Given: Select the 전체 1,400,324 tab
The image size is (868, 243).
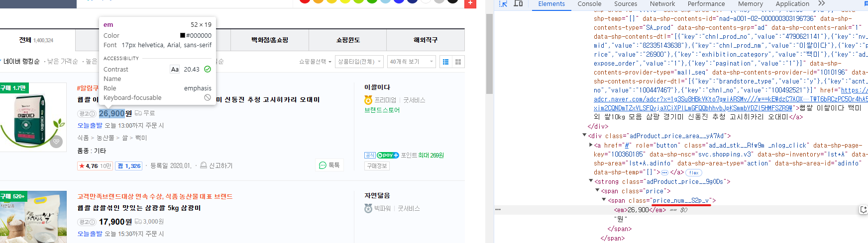Looking at the screenshot, I should click(36, 40).
